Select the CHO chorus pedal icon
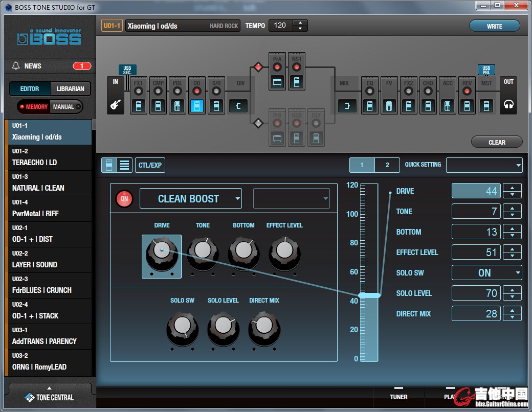This screenshot has width=532, height=412. pyautogui.click(x=428, y=106)
